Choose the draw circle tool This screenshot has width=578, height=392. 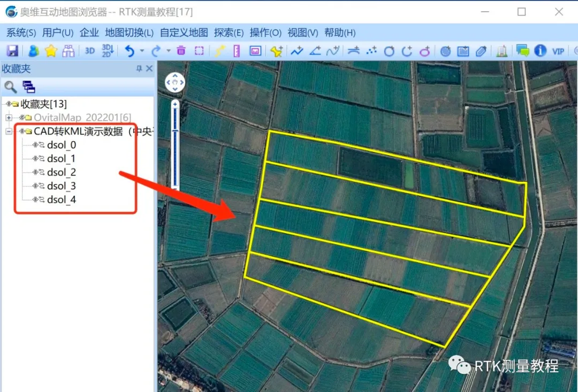pyautogui.click(x=390, y=51)
